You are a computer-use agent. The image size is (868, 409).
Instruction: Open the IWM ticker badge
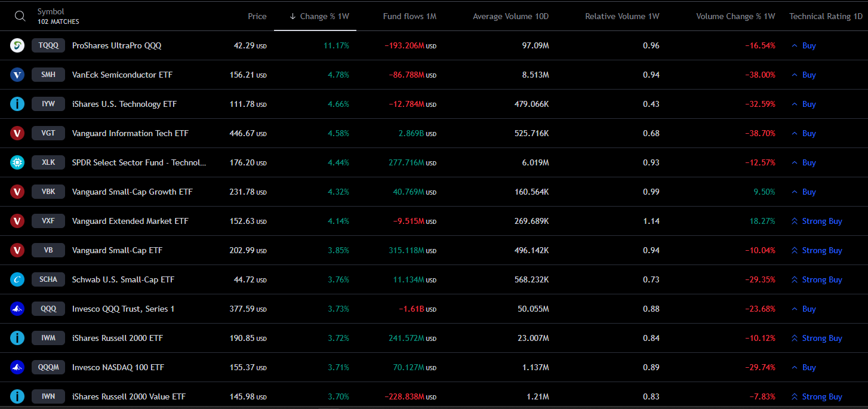(48, 338)
